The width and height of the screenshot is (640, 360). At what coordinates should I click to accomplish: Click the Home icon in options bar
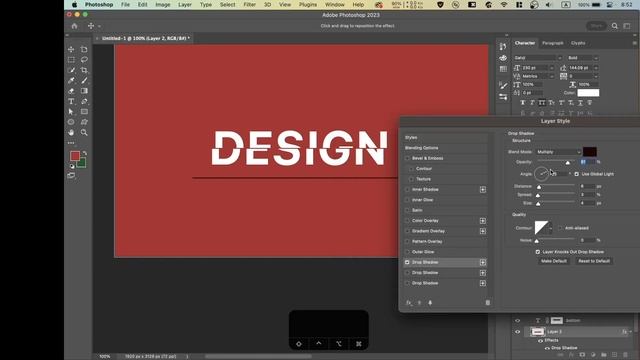pyautogui.click(x=74, y=26)
